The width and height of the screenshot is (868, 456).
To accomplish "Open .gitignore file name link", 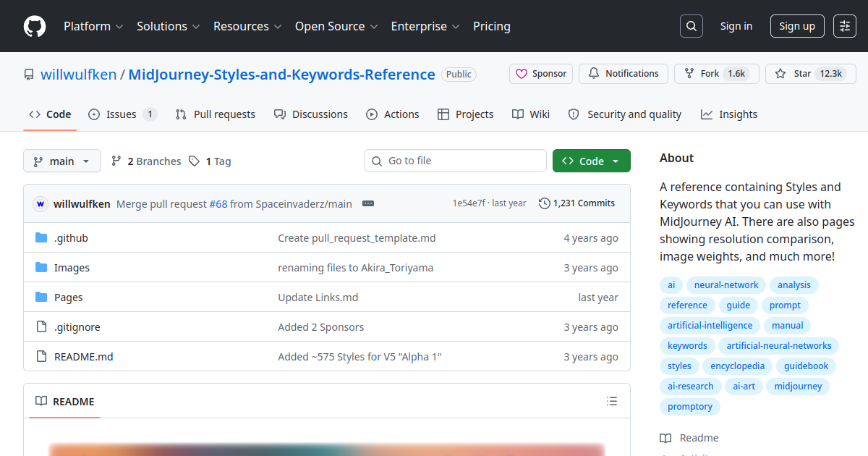I will [77, 327].
